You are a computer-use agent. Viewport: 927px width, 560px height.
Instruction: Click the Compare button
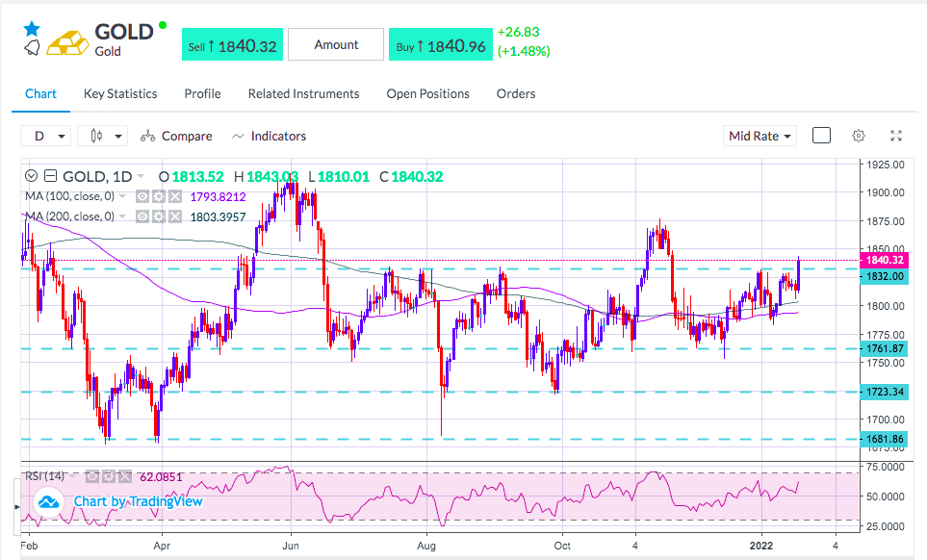(x=176, y=137)
